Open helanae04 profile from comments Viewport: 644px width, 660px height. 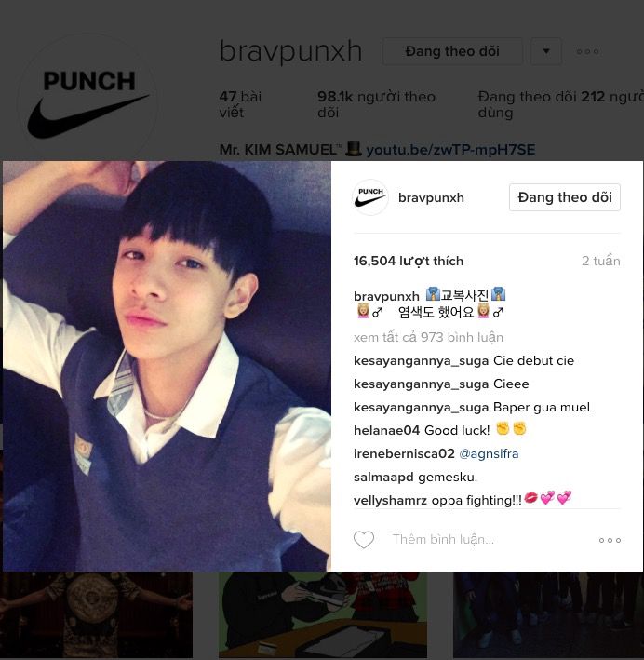(x=386, y=431)
